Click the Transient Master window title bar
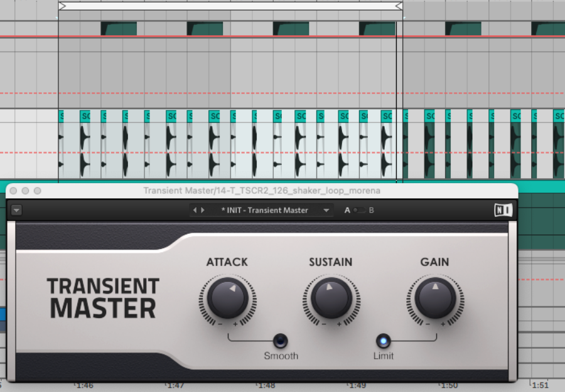 coord(262,191)
